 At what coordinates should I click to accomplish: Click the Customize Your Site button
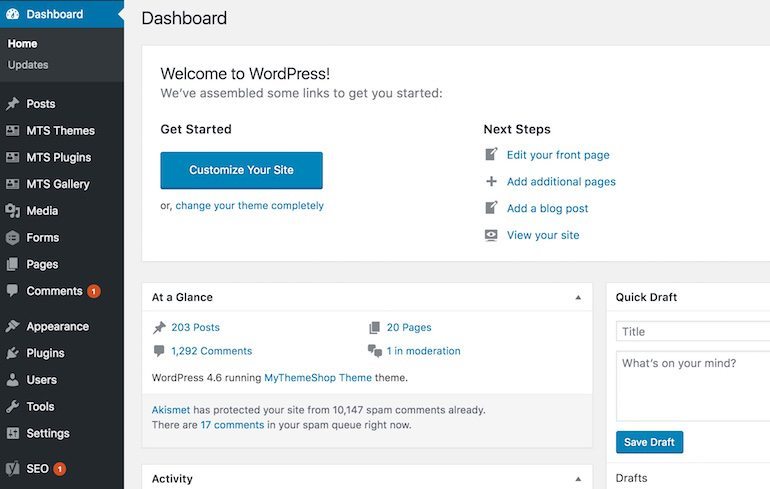pyautogui.click(x=242, y=170)
